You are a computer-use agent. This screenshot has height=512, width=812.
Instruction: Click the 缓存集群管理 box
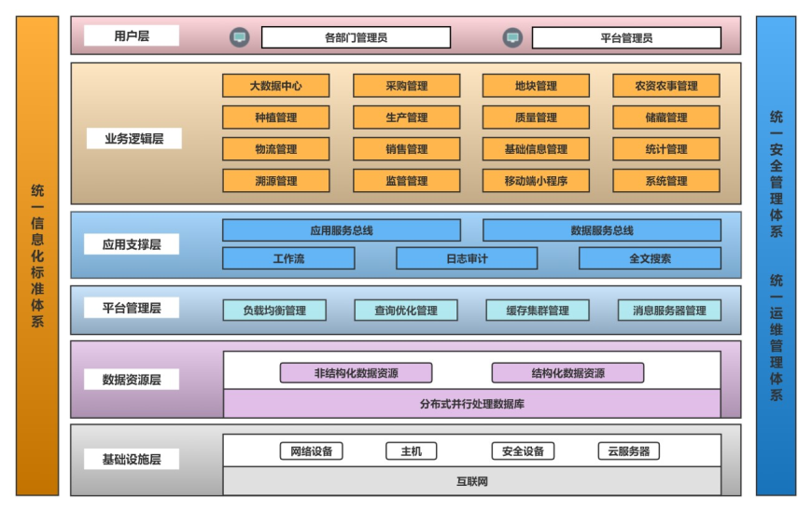(538, 311)
